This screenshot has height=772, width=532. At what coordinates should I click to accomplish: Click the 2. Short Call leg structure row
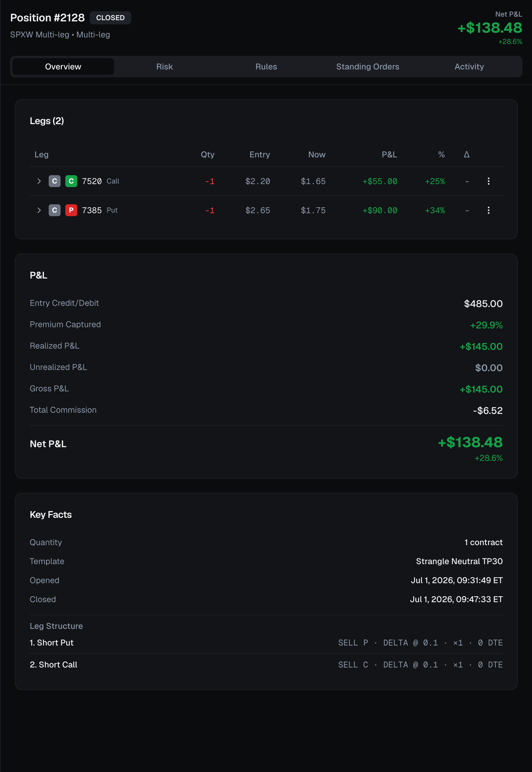tap(266, 665)
